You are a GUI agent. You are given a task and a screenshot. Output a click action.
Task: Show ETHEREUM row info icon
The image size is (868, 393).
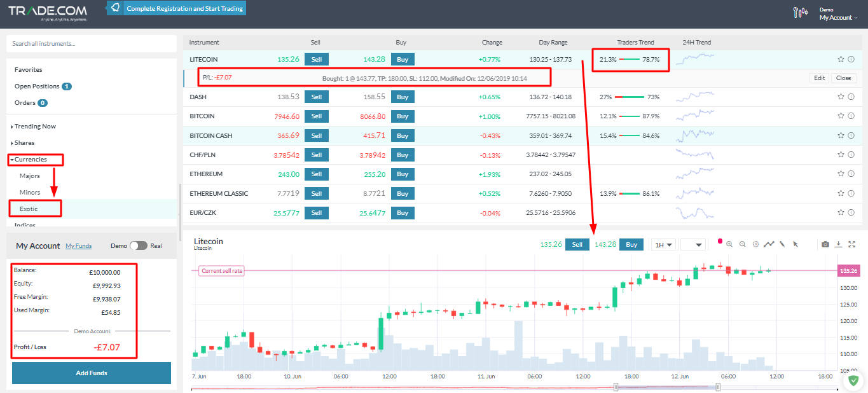point(851,174)
